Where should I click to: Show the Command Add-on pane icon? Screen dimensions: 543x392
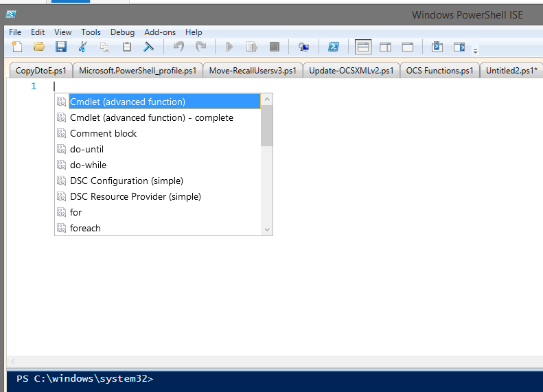point(459,47)
